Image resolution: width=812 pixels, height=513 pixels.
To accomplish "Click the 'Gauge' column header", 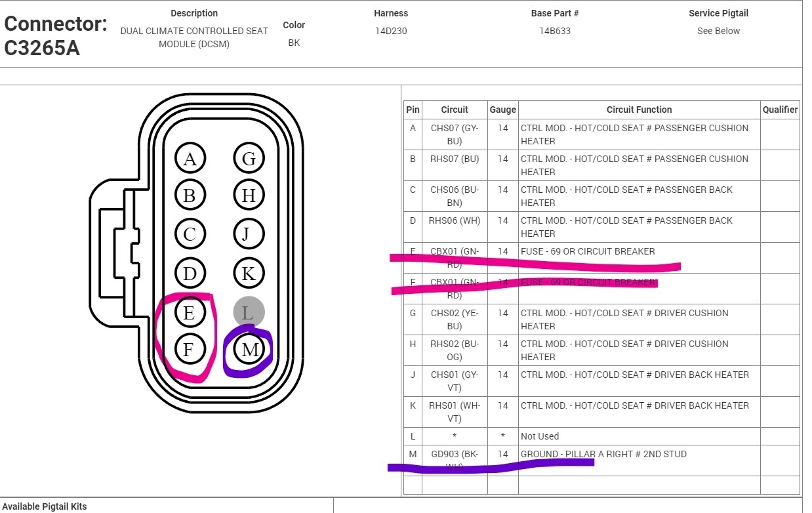I will pyautogui.click(x=503, y=110).
